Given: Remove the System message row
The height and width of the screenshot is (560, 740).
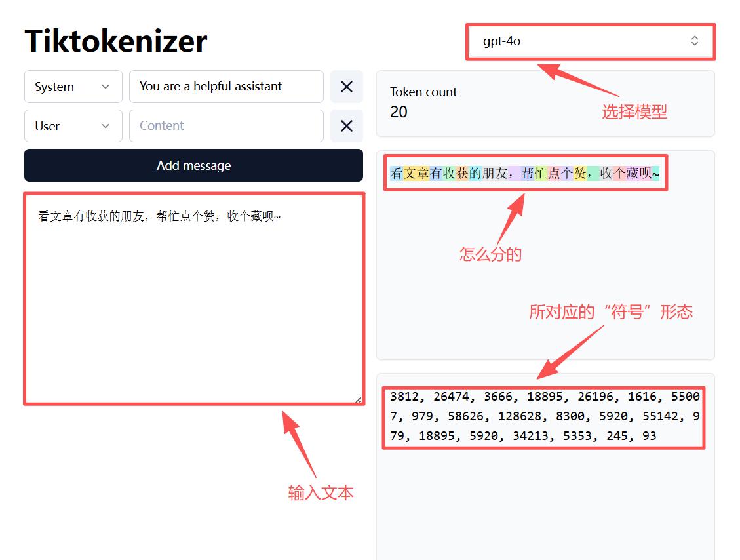Looking at the screenshot, I should click(x=346, y=87).
